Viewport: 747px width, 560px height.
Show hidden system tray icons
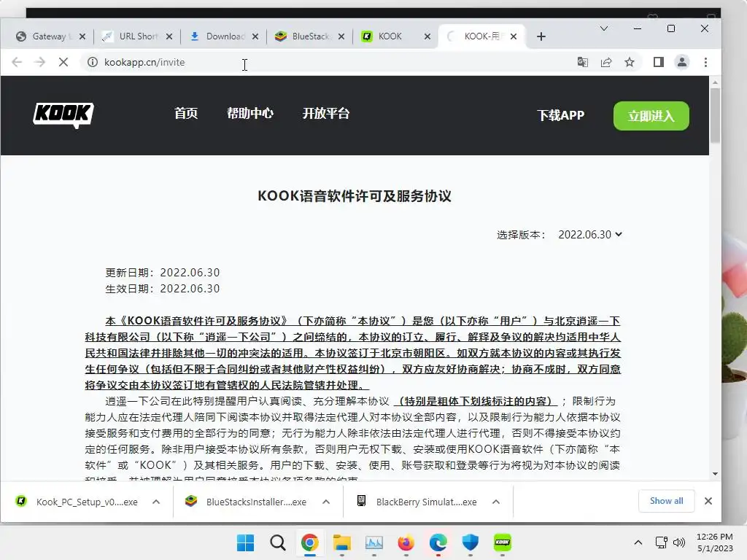point(638,542)
